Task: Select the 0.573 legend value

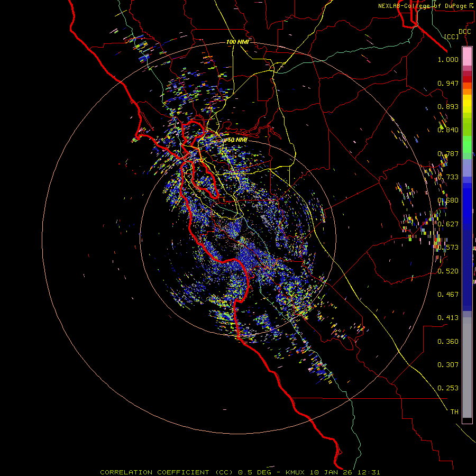Action: point(448,248)
